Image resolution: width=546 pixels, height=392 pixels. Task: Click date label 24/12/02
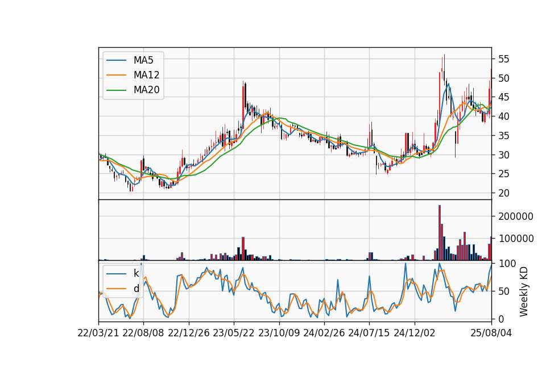(415, 333)
